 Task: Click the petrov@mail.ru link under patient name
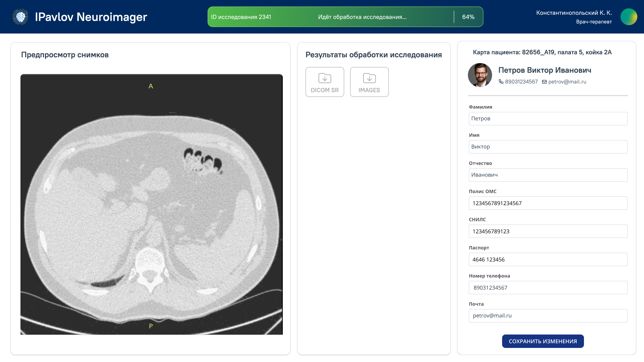567,82
